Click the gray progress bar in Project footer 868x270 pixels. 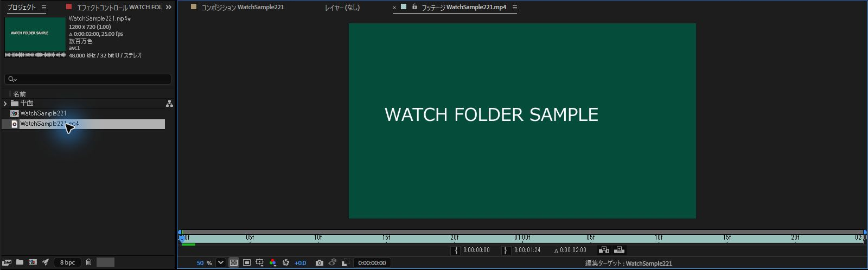click(105, 262)
